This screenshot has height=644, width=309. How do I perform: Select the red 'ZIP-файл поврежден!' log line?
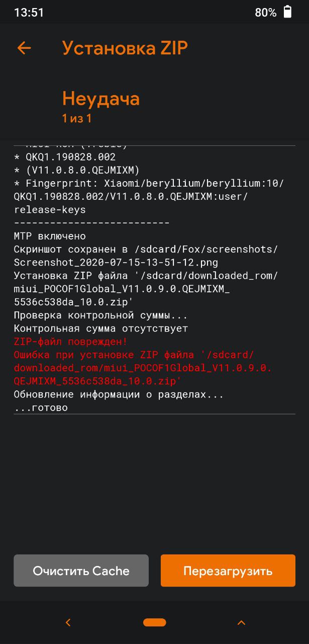coord(71,342)
